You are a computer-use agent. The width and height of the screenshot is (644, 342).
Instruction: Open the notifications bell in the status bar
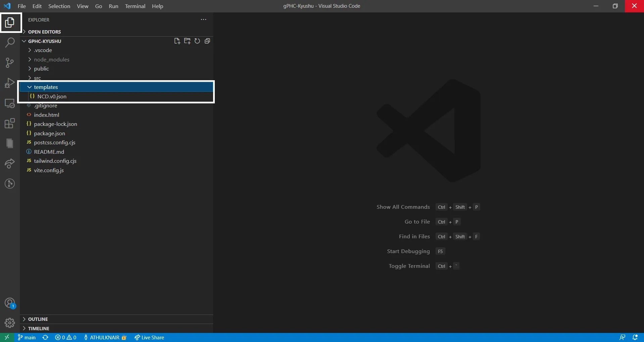click(x=636, y=337)
